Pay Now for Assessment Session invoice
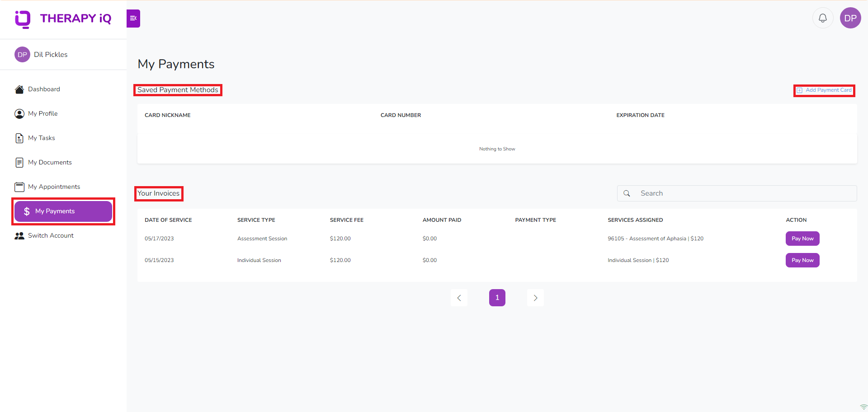The width and height of the screenshot is (868, 412). coord(802,239)
